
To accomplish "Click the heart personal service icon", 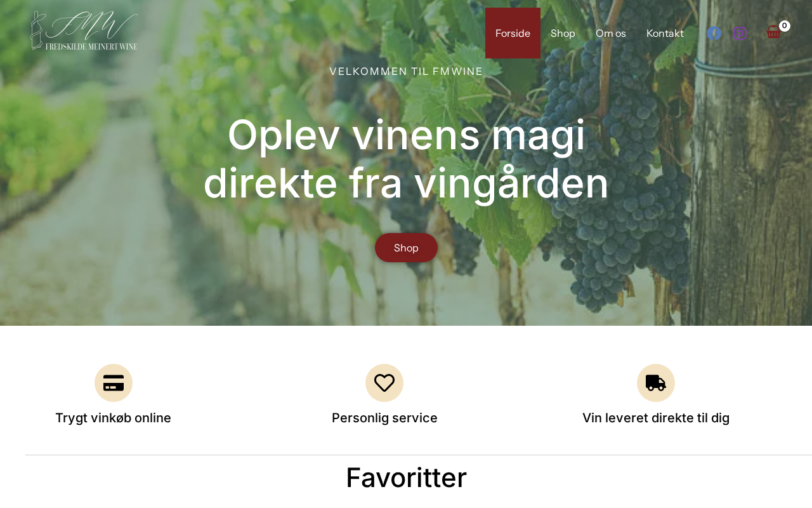I will [x=384, y=383].
